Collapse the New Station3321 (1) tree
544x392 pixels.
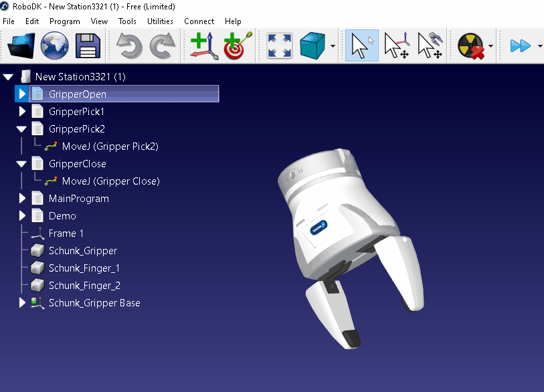coord(8,77)
